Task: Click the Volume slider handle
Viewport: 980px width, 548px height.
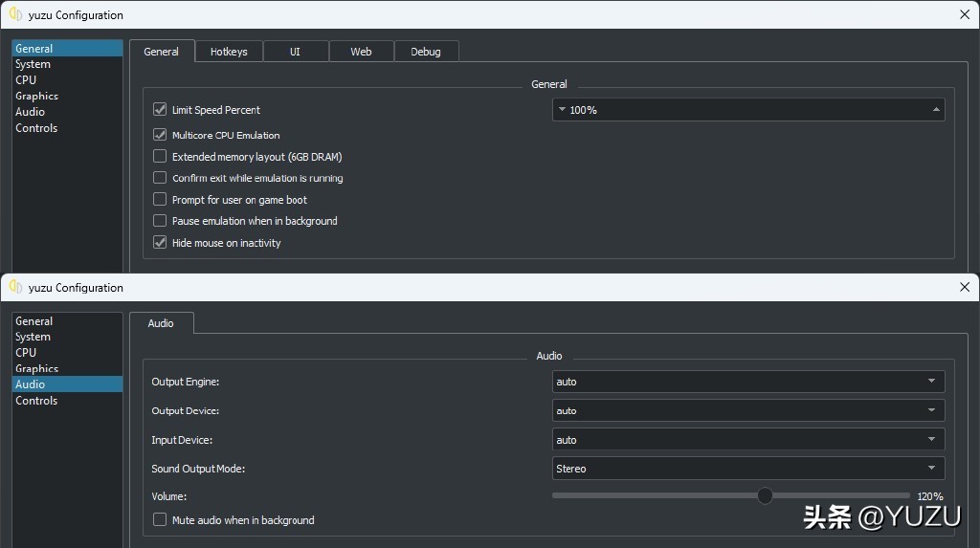Action: pyautogui.click(x=765, y=495)
